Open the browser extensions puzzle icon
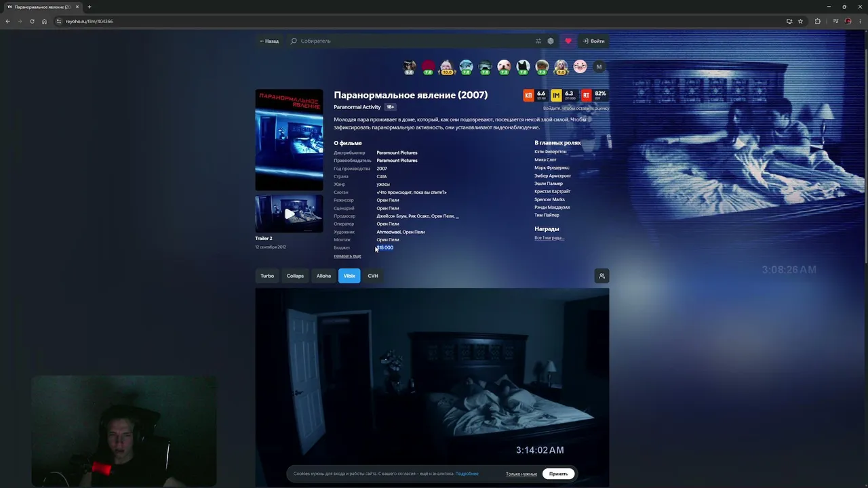868x488 pixels. tap(818, 21)
